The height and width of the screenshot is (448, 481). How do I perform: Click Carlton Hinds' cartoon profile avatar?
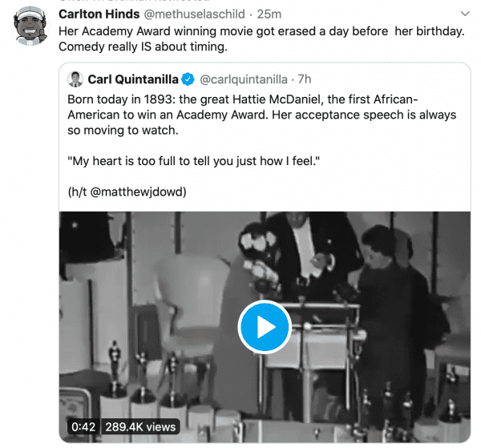tap(30, 28)
